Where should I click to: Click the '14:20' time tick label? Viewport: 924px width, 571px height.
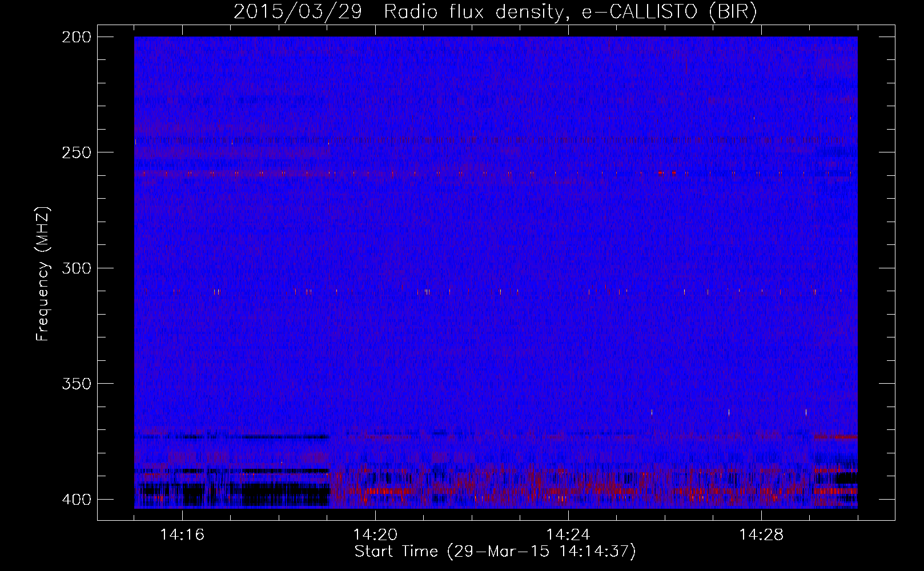point(375,535)
